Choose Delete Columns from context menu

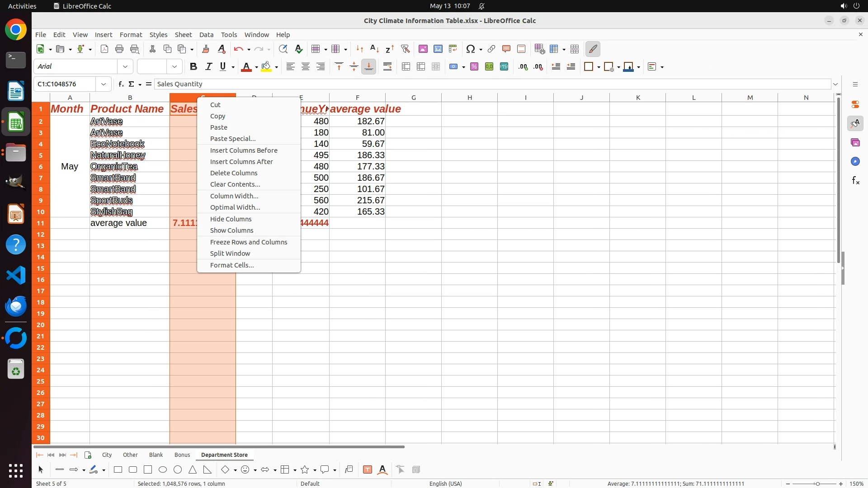(x=234, y=173)
